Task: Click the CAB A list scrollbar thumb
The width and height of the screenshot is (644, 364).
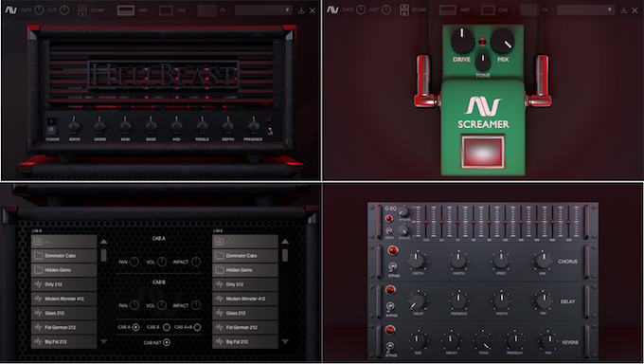Action: pyautogui.click(x=104, y=255)
